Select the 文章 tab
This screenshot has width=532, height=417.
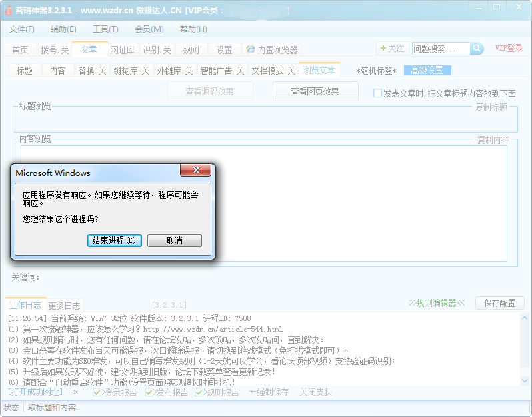point(89,49)
